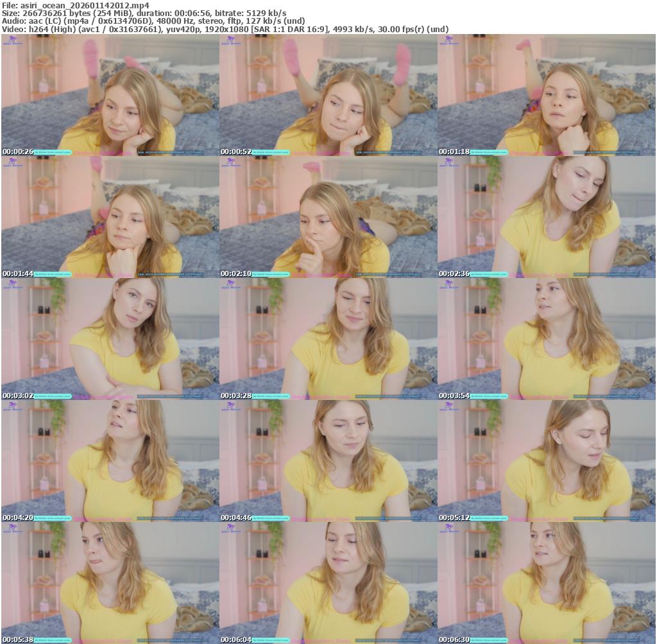Select the thumbnail frame stamped 00:06:30

[547, 583]
